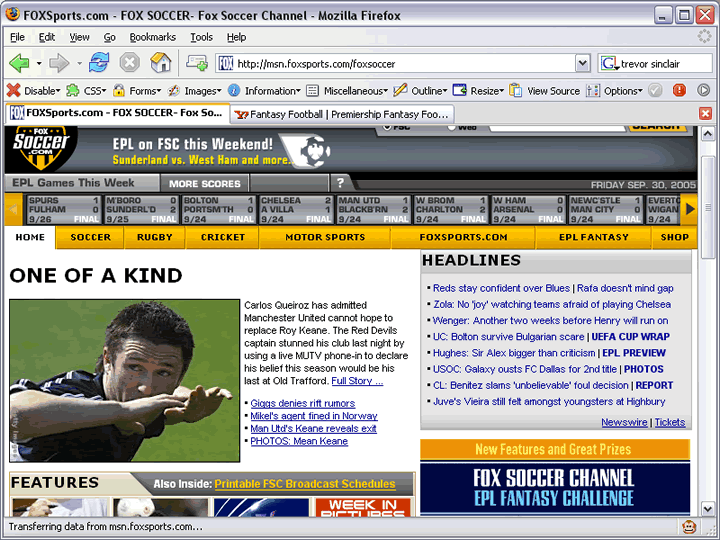
Task: Open the Tickets link
Action: coord(670,422)
